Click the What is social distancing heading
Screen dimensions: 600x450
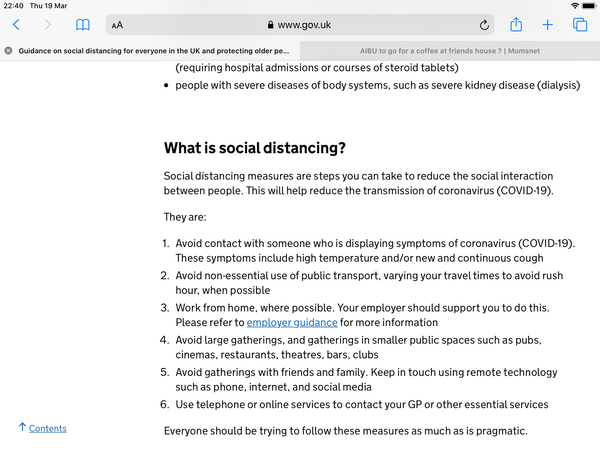point(255,148)
